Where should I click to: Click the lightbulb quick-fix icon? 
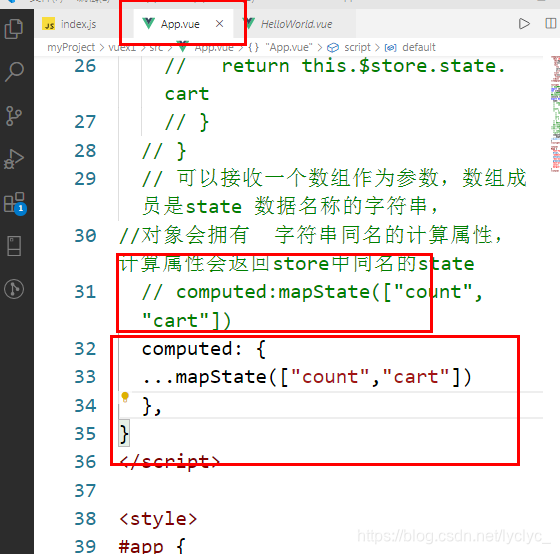pos(125,397)
